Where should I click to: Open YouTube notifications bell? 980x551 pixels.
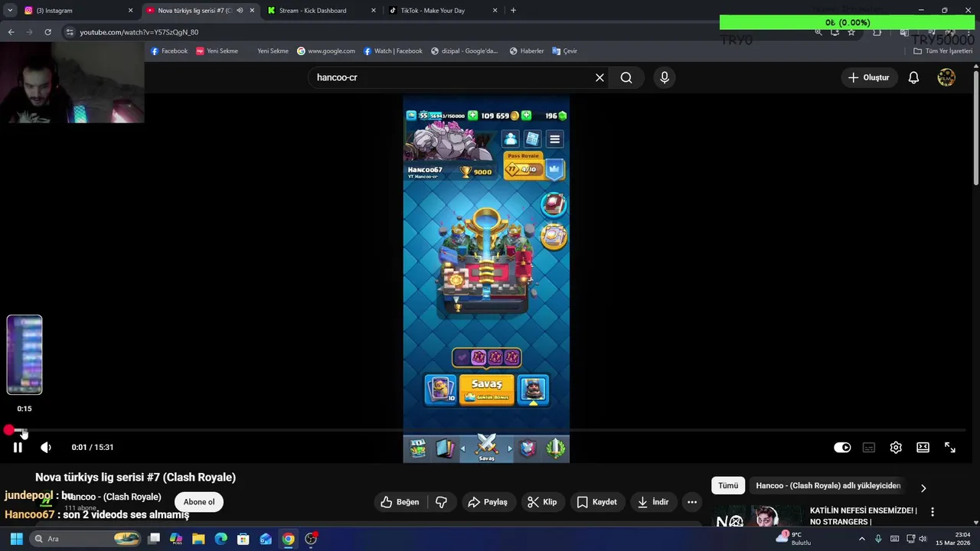click(913, 77)
